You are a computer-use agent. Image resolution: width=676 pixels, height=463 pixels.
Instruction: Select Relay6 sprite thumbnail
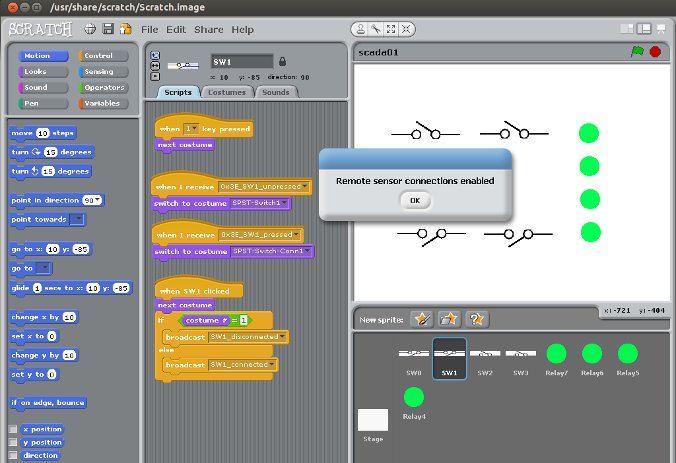592,359
